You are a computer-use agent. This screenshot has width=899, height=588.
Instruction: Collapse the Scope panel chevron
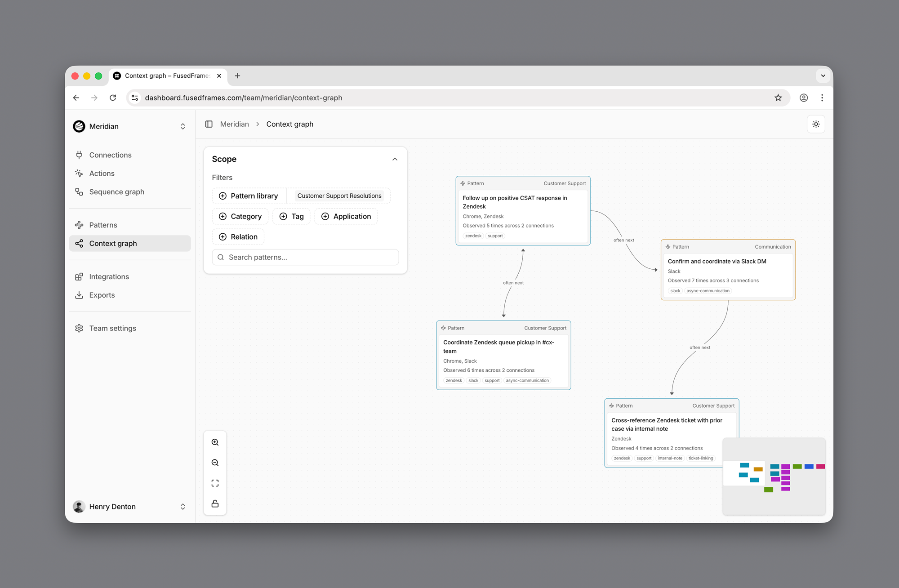[395, 159]
